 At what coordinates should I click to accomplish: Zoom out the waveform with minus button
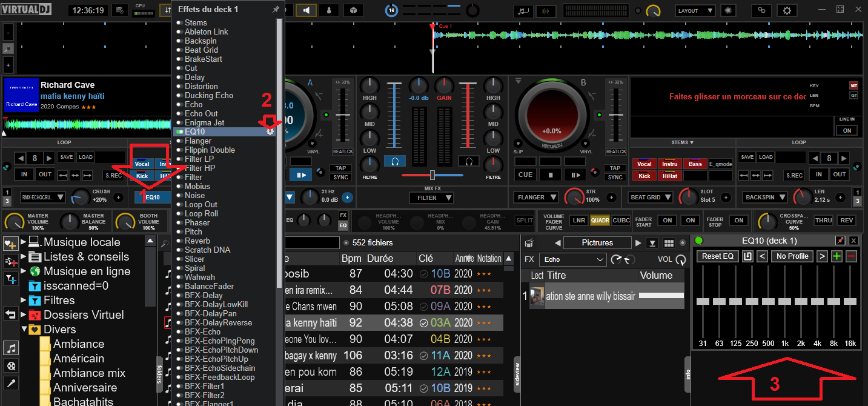[x=8, y=32]
